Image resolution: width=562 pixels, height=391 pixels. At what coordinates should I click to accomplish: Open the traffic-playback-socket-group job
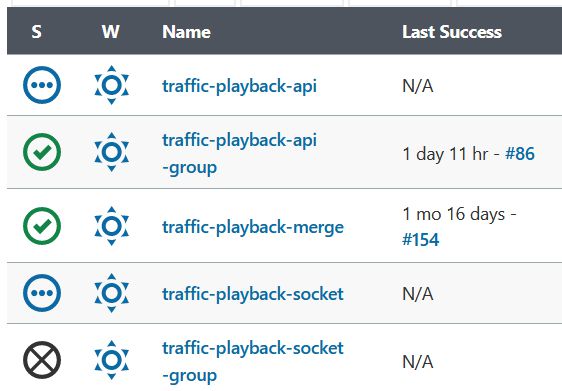(253, 362)
